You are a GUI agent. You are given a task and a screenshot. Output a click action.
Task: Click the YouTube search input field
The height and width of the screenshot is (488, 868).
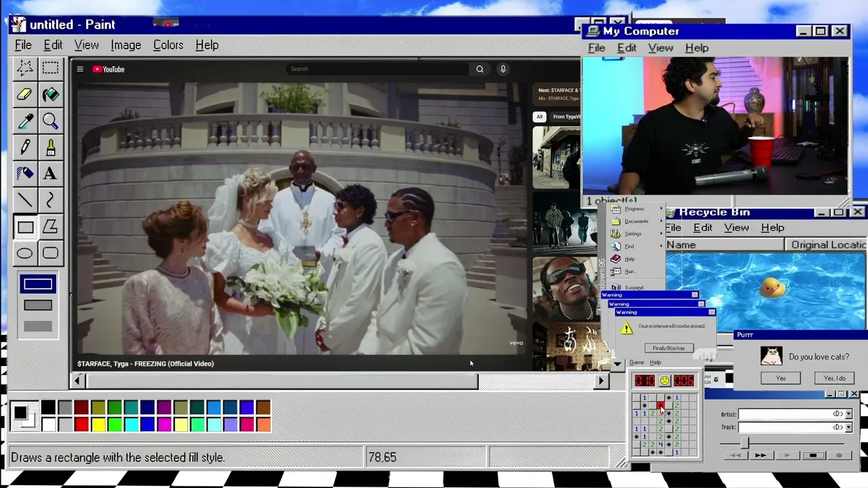(377, 69)
